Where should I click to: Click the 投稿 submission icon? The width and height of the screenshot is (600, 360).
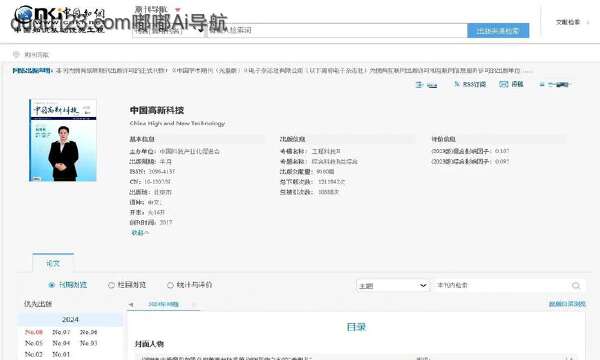[x=504, y=84]
